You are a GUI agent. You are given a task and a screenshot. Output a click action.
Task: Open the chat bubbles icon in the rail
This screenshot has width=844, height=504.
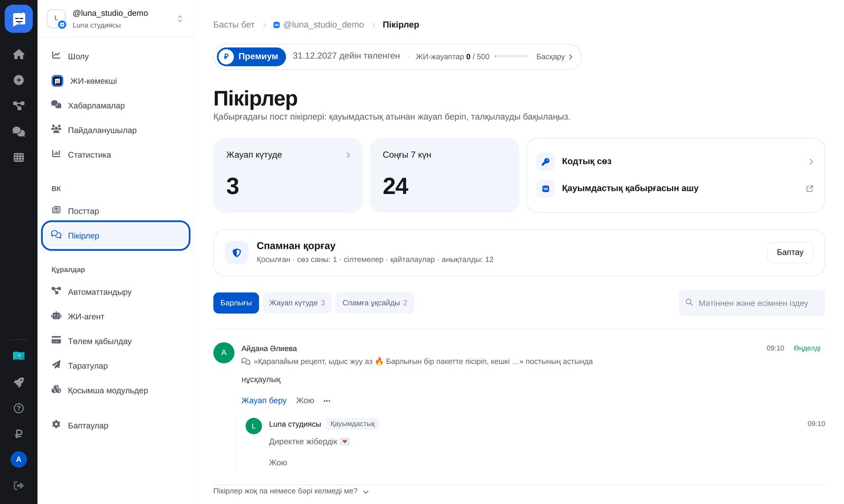(x=18, y=131)
